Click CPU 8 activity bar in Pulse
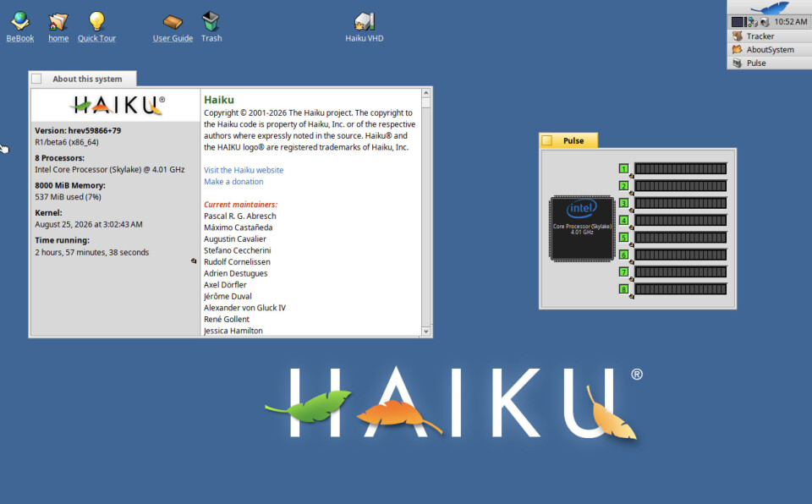This screenshot has width=812, height=504. (x=680, y=289)
